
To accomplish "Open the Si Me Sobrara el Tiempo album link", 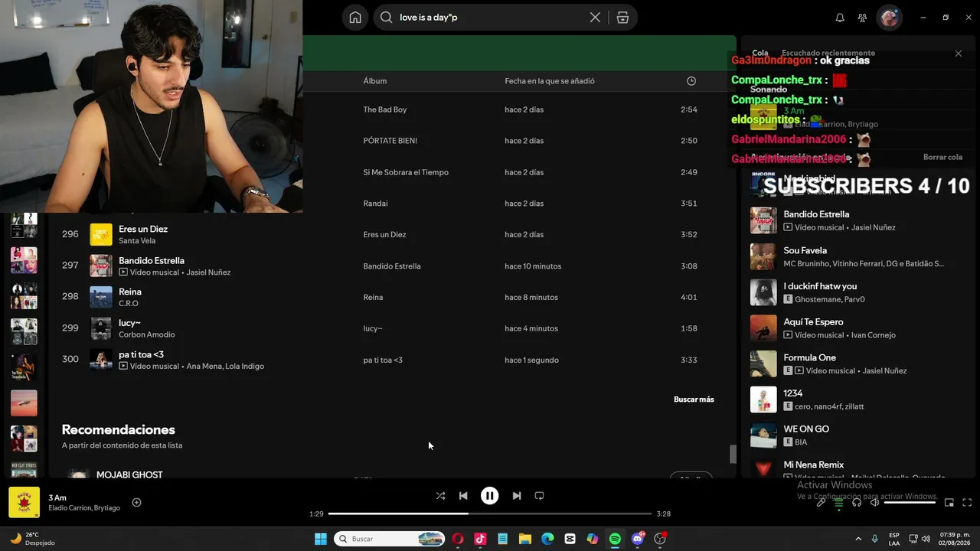I will click(406, 172).
